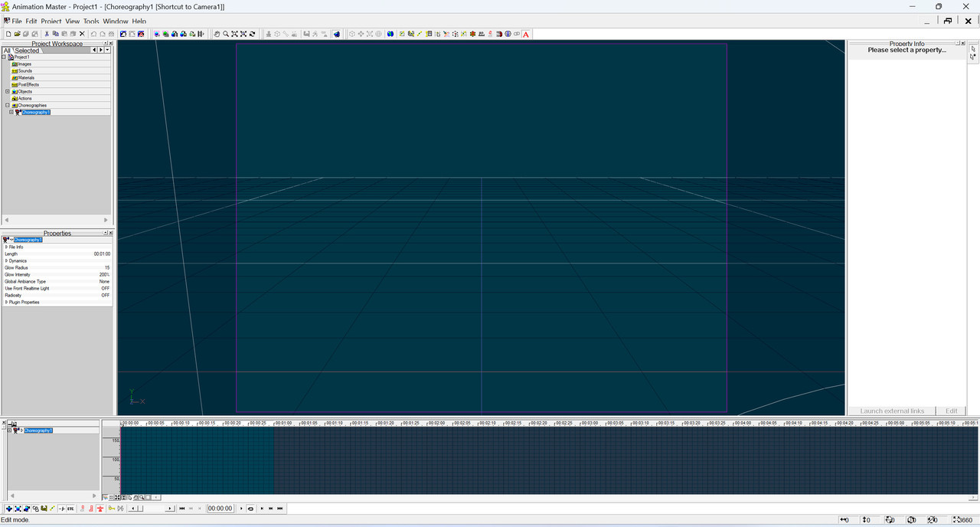Viewport: 980px width, 527px height.
Task: Click the red letter A toolbar icon
Action: (x=526, y=34)
